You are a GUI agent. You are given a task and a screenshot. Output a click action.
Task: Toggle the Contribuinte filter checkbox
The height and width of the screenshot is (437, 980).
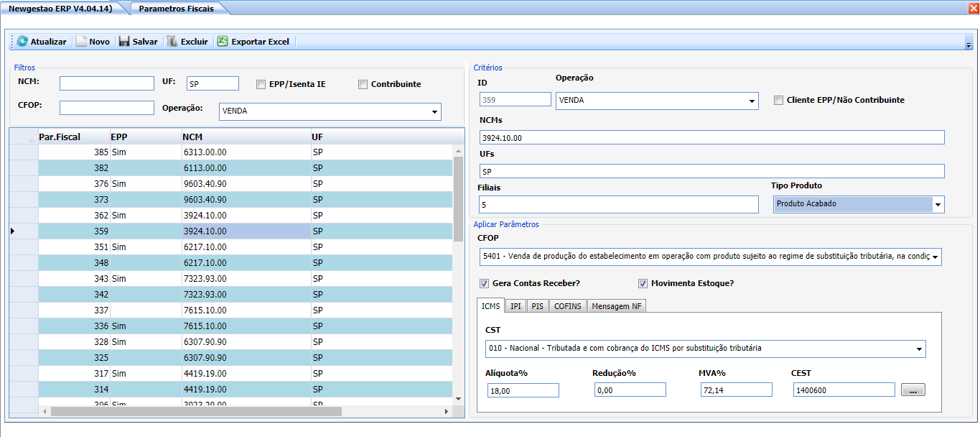point(363,84)
